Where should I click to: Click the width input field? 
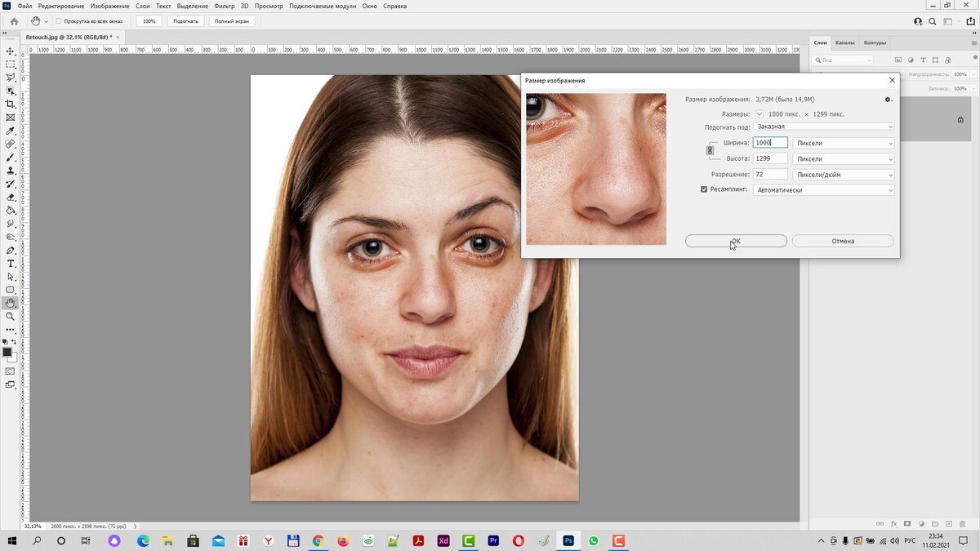click(770, 143)
